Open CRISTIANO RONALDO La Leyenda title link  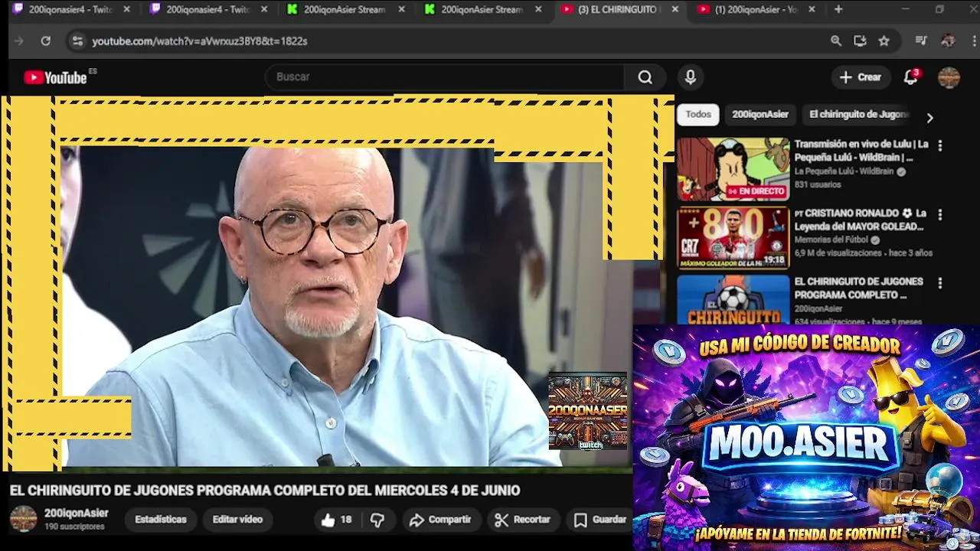pos(860,220)
